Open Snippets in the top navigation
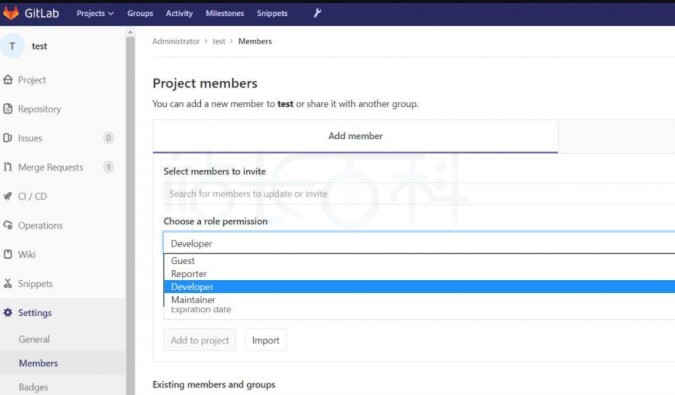Screen dimensions: 675x395 coord(272,13)
